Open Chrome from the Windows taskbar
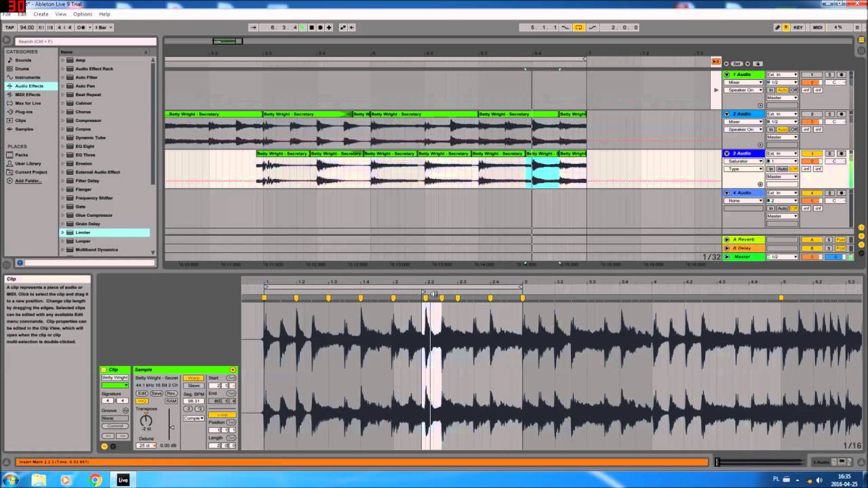The height and width of the screenshot is (488, 868). [x=94, y=480]
